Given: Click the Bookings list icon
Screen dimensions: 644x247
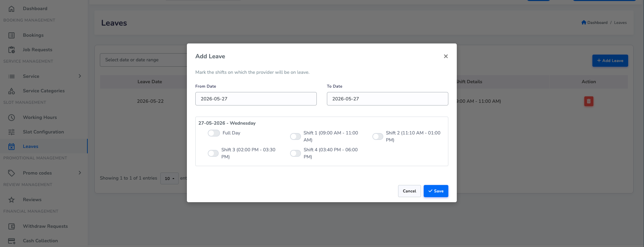Looking at the screenshot, I should (x=11, y=35).
